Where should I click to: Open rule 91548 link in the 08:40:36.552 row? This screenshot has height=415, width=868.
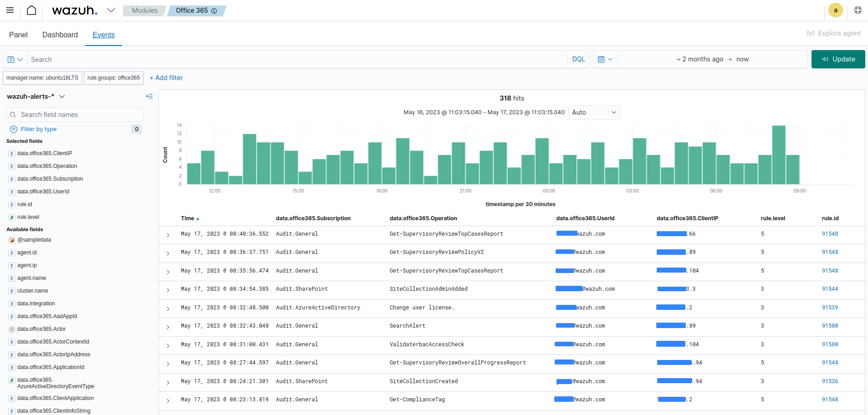pos(830,234)
